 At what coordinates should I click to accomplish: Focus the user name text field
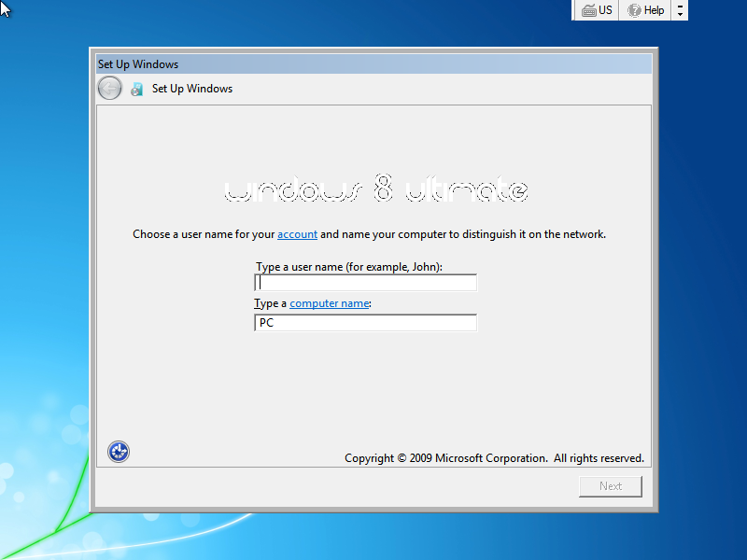(365, 283)
